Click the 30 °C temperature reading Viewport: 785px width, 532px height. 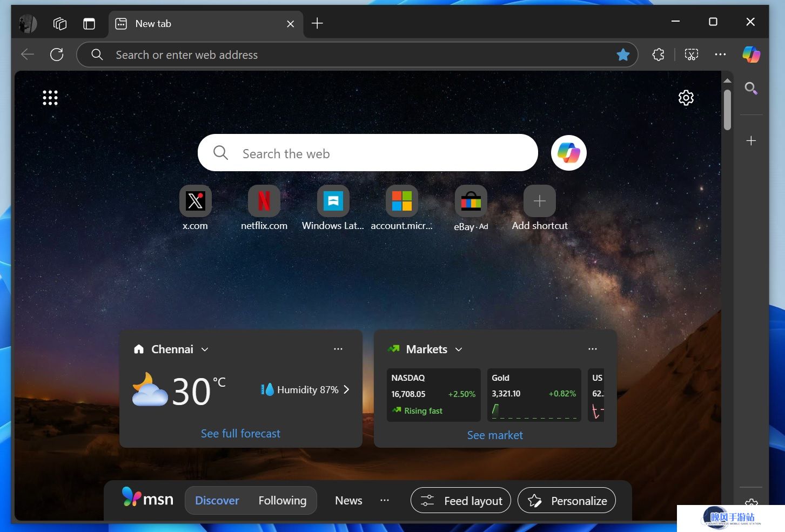coord(198,391)
